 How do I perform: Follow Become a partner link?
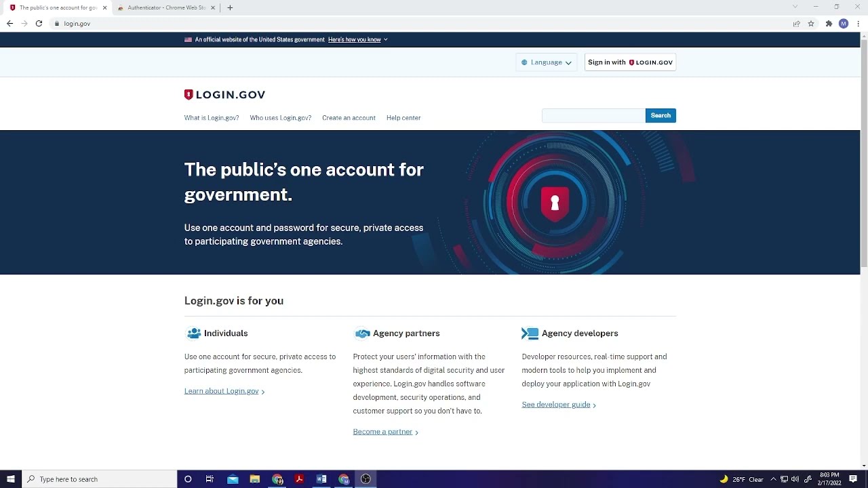[x=385, y=432]
